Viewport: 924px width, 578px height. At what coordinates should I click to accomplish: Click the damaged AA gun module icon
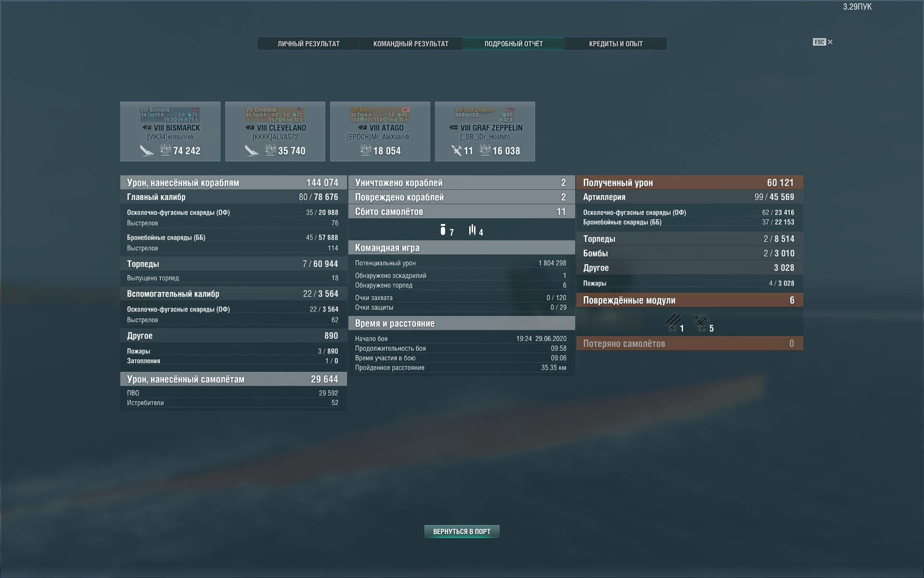[x=702, y=322]
